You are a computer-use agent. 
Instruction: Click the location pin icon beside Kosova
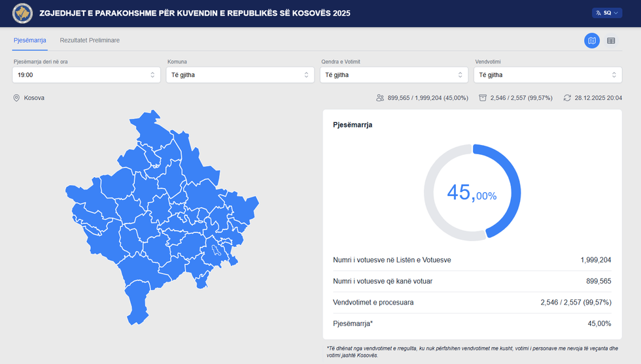(17, 98)
